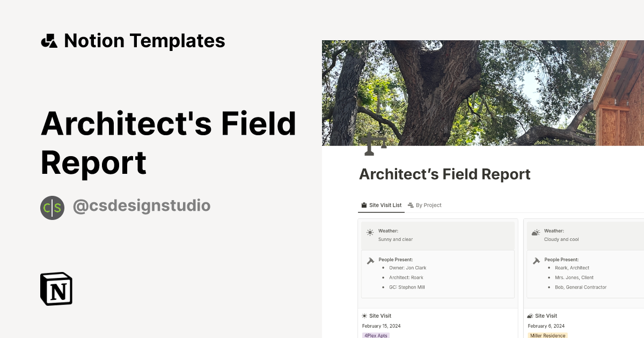
Task: Click the Notion Templates shapes logo icon
Action: pos(49,41)
